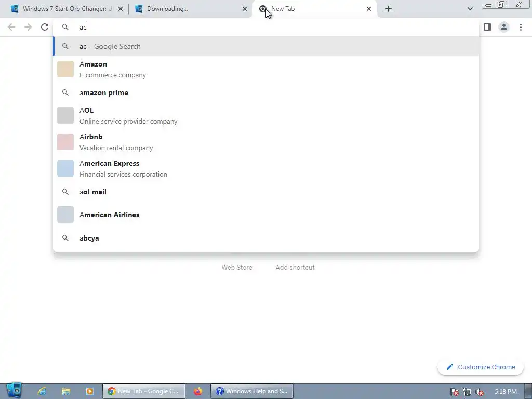
Task: Click the Customize Chrome button
Action: pos(481,367)
